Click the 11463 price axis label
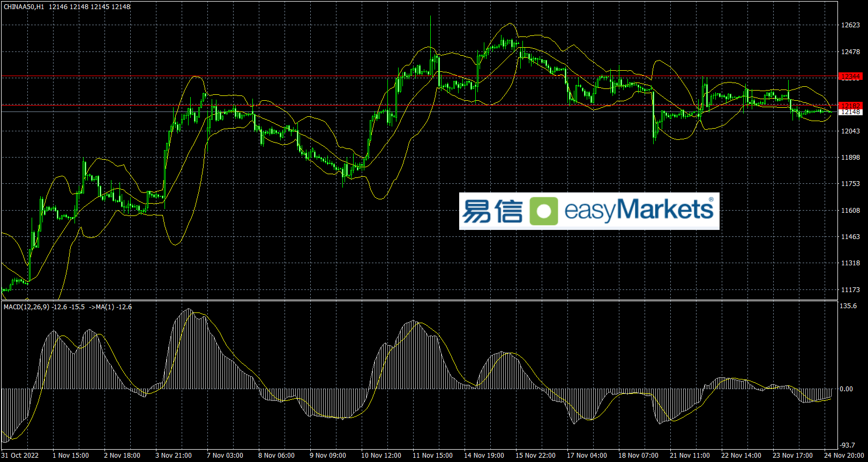Screen dimensions: 868x462 (850, 237)
